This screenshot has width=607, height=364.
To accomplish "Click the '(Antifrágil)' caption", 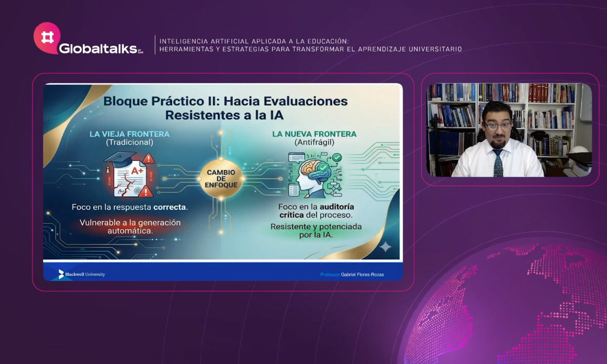I will coord(314,143).
